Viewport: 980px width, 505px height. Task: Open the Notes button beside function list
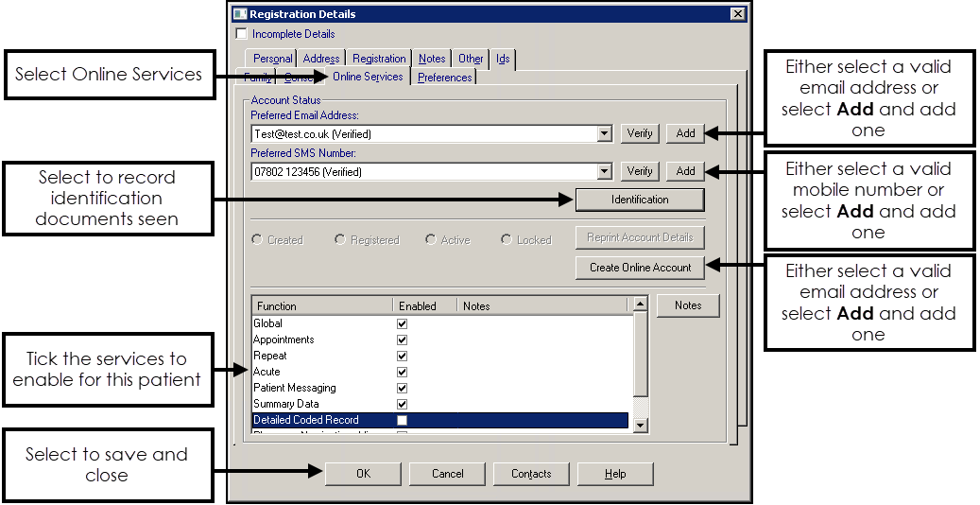pos(687,305)
